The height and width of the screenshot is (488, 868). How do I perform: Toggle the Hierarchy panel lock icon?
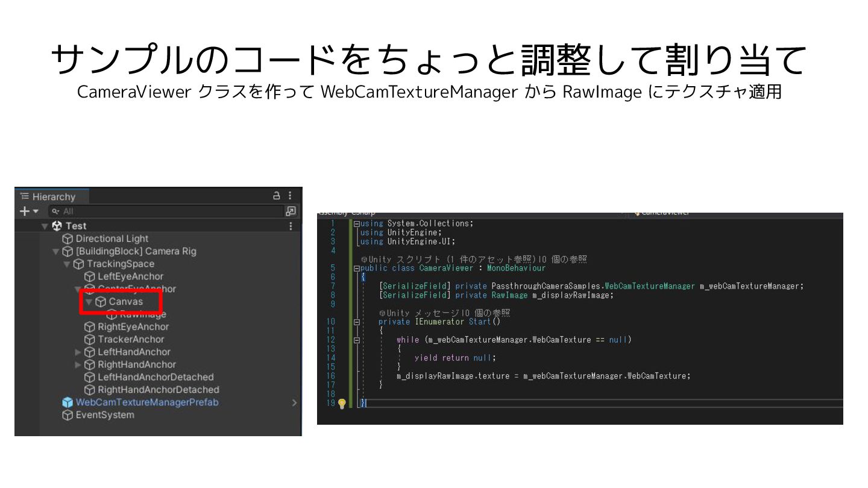pos(277,196)
